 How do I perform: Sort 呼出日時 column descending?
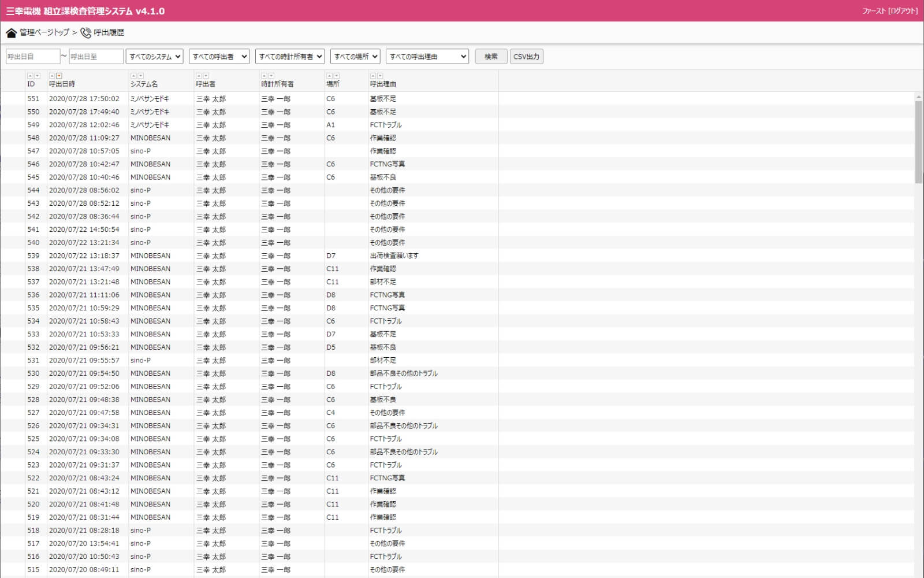click(59, 76)
